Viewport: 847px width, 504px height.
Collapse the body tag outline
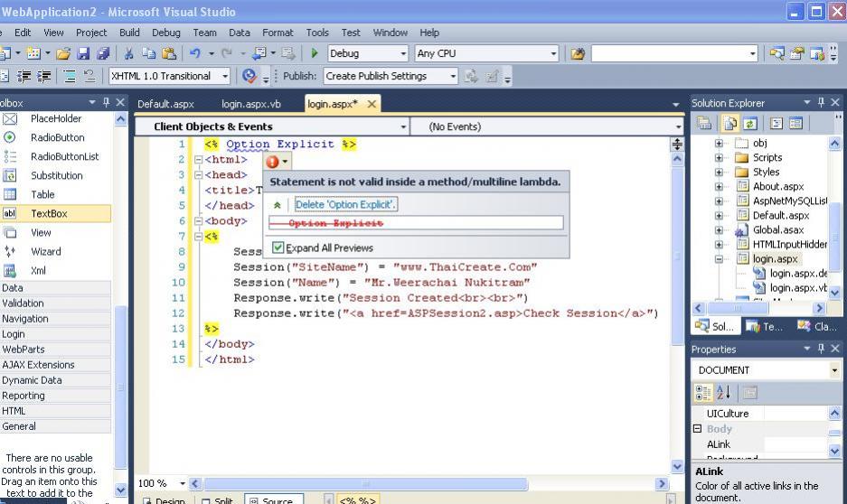click(198, 221)
